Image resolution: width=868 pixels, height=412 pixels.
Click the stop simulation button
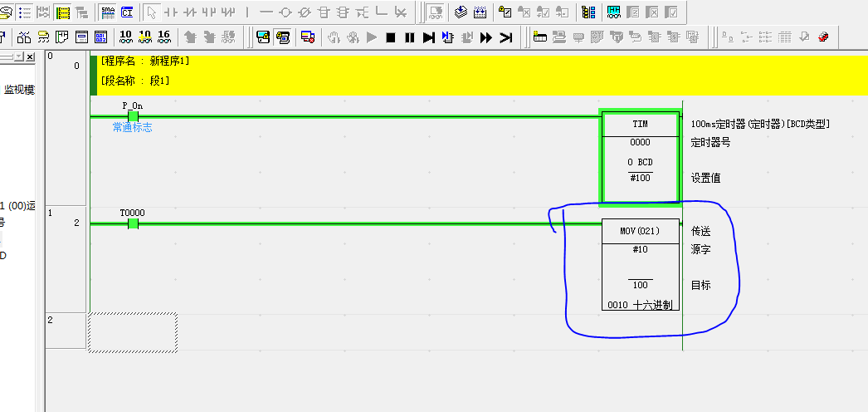coord(390,37)
